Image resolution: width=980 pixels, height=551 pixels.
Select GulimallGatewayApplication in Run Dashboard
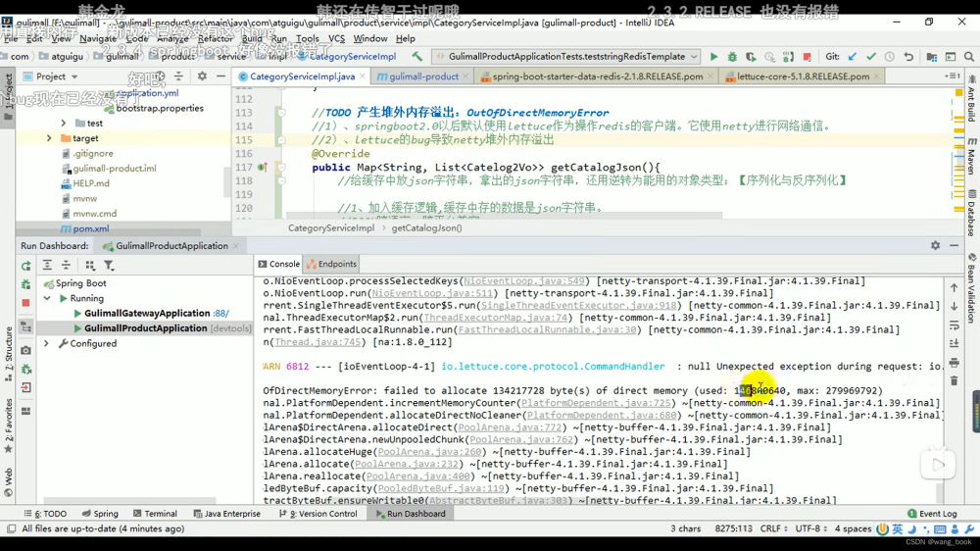click(147, 314)
